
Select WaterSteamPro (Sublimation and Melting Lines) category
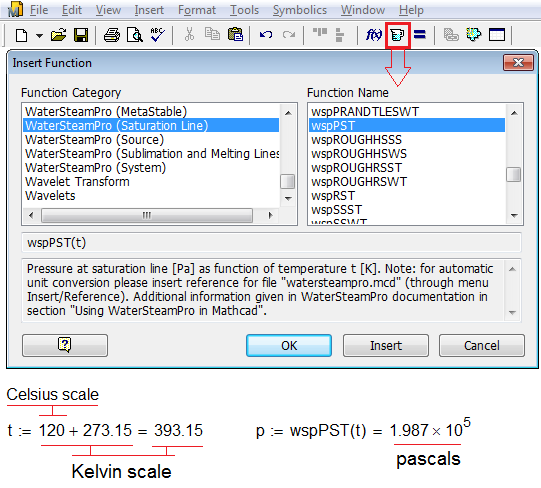151,154
